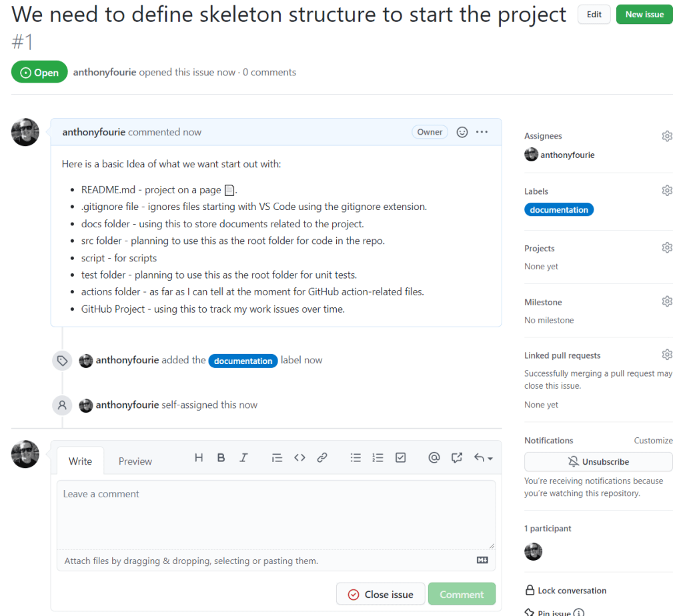Open the Assignees gear selector
683x616 pixels.
click(x=667, y=136)
